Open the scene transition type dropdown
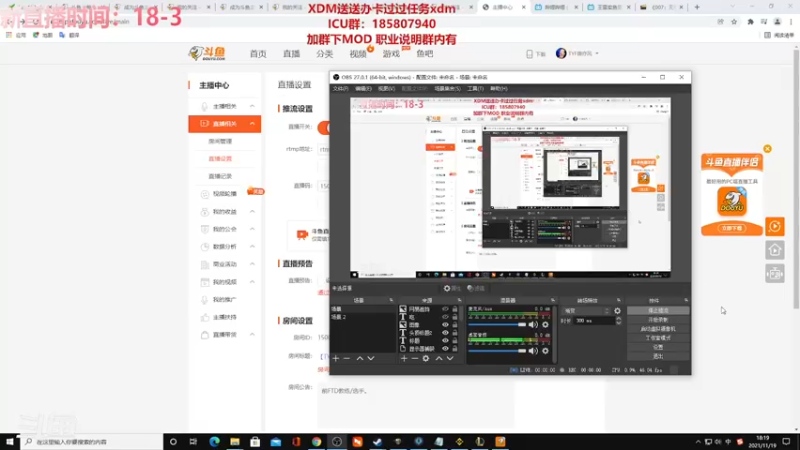Viewport: 800px width, 450px height. click(586, 311)
